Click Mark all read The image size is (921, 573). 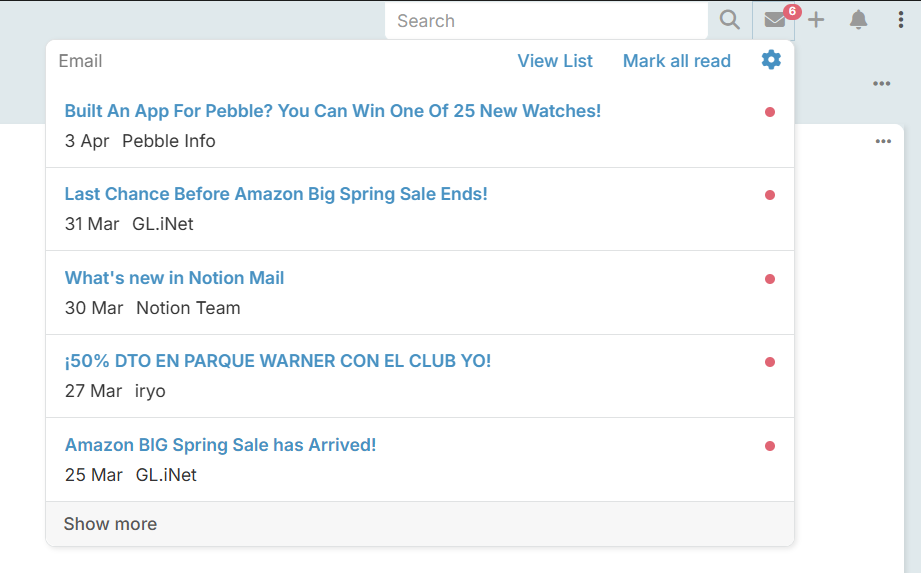click(677, 61)
